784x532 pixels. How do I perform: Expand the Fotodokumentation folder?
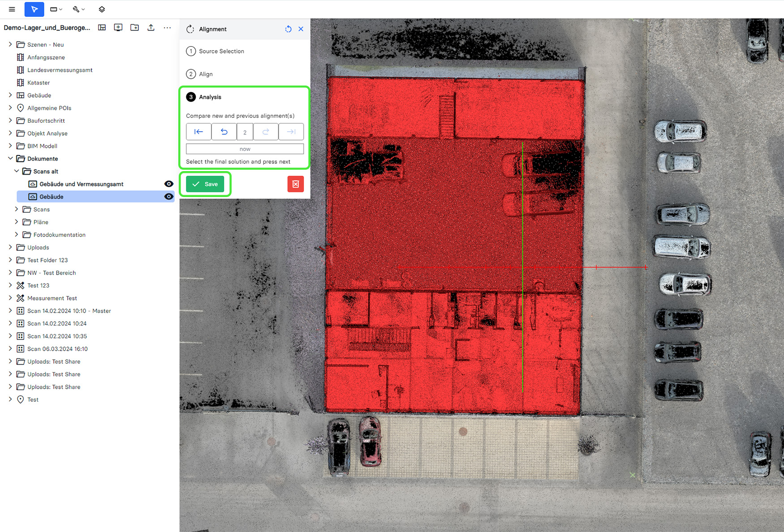pyautogui.click(x=17, y=235)
